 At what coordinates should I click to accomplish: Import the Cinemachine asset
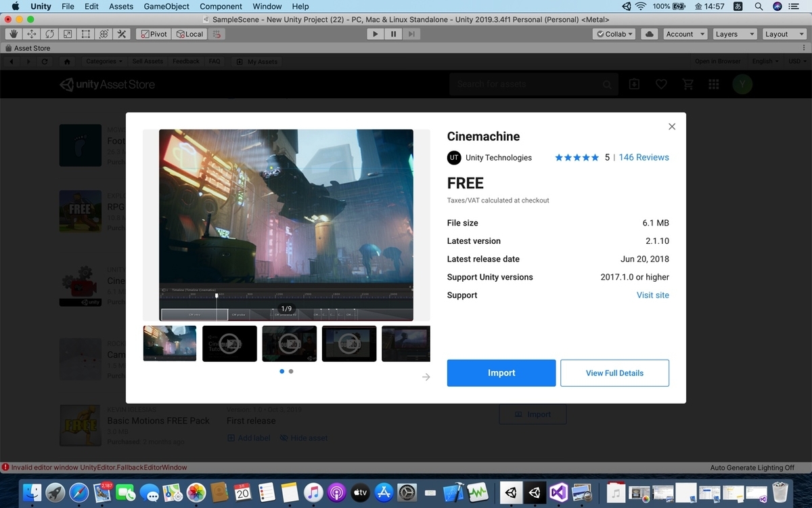coord(501,373)
